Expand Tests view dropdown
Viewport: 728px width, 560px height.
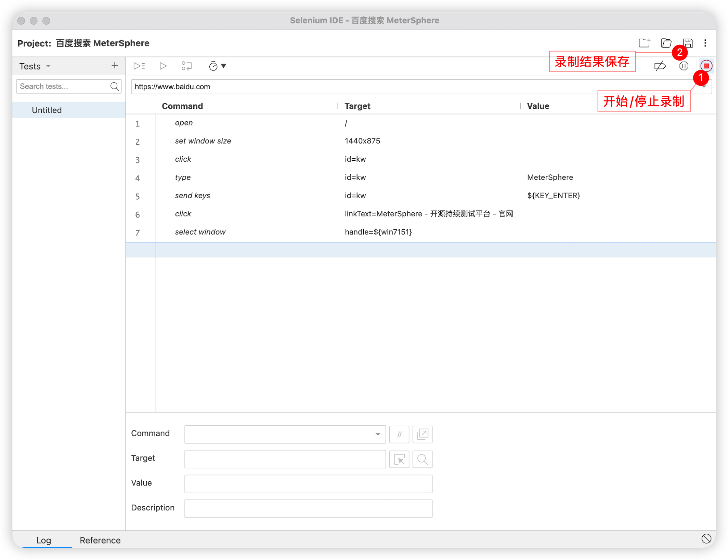48,66
